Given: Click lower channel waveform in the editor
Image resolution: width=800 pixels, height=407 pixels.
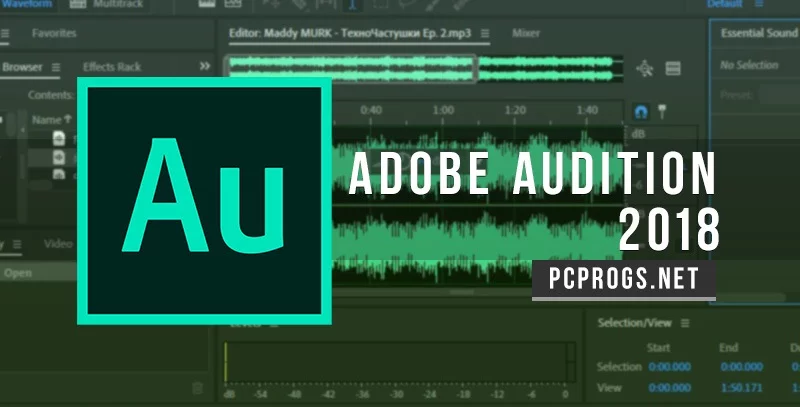Looking at the screenshot, I should pyautogui.click(x=478, y=245).
